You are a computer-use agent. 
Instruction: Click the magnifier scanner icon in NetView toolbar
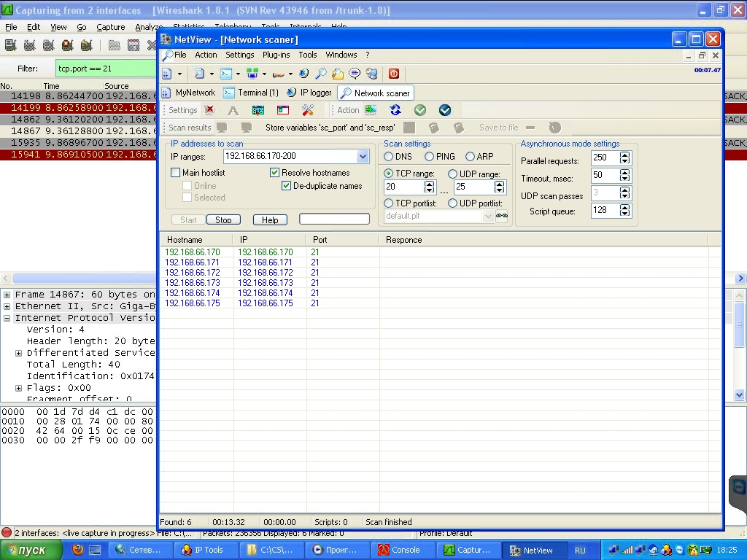321,74
